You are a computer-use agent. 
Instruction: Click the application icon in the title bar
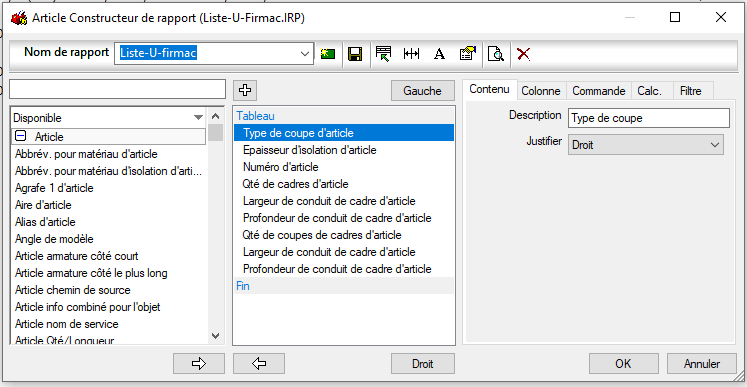19,18
